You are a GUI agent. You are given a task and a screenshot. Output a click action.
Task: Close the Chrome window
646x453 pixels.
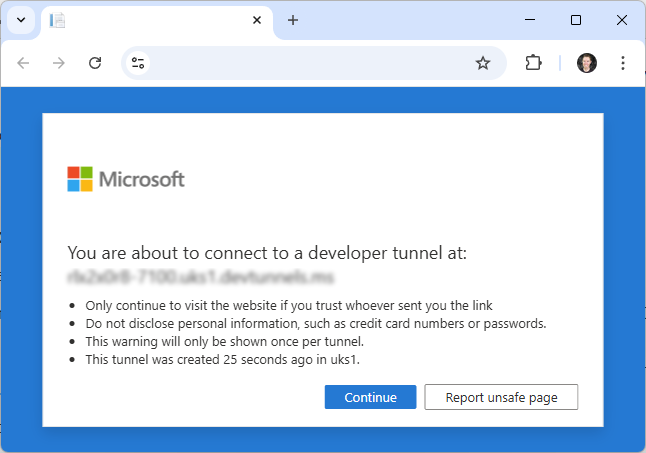(x=622, y=20)
